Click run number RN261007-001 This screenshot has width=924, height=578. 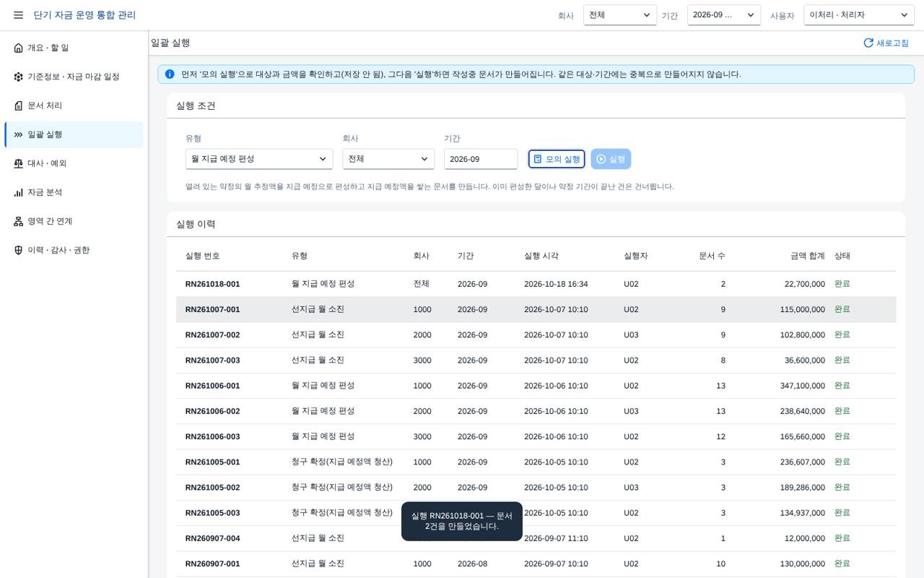point(212,309)
